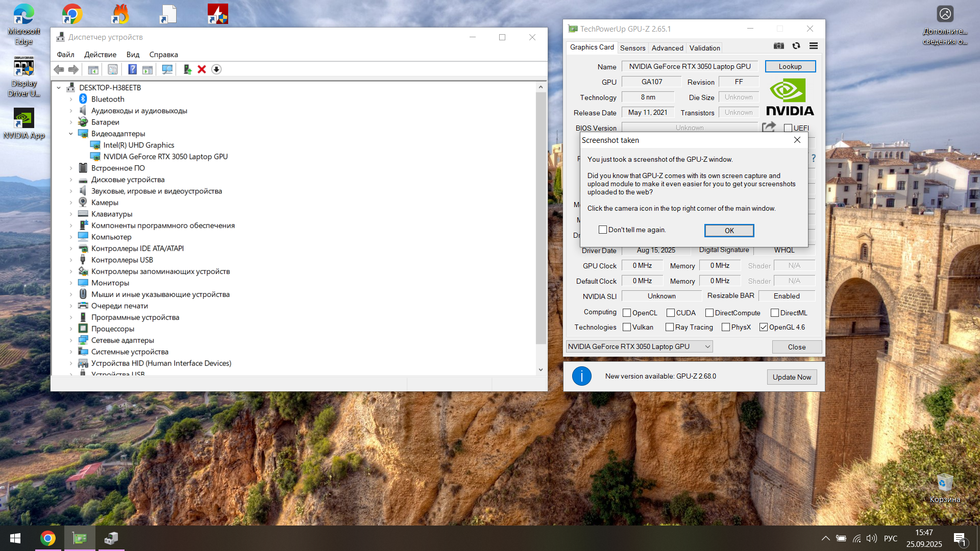Click the GPU-Z refresh icon
This screenshot has height=551, width=980.
click(796, 46)
